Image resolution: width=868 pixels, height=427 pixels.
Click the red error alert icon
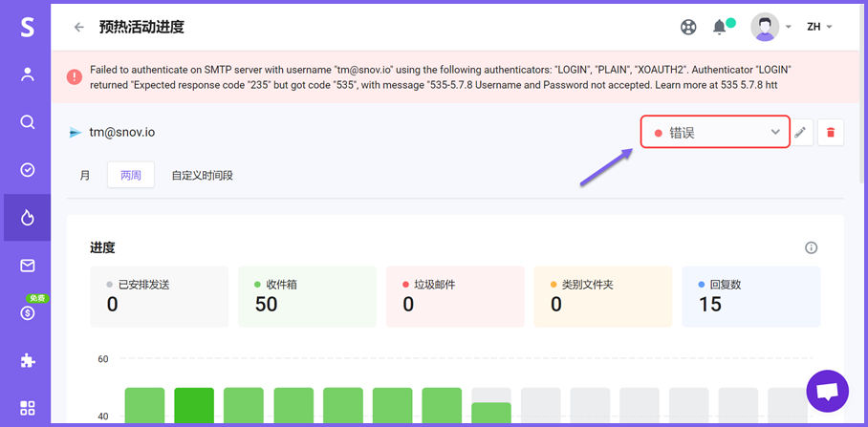click(75, 76)
